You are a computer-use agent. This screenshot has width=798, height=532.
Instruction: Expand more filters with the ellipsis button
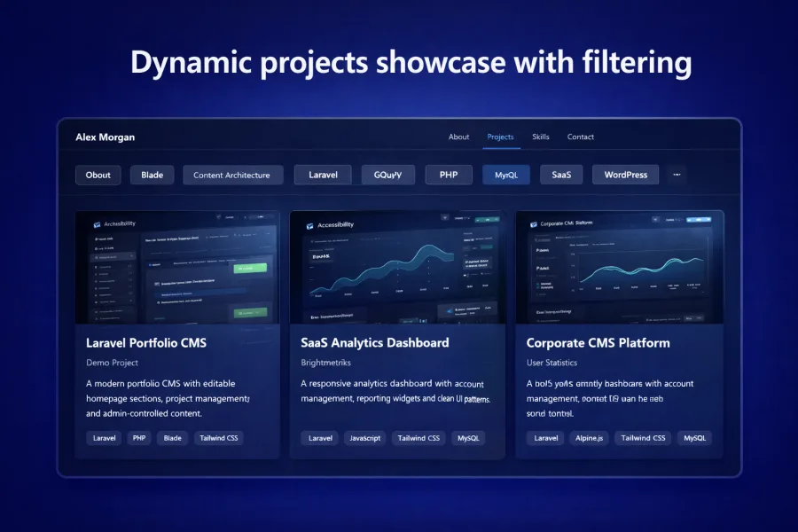coord(678,175)
